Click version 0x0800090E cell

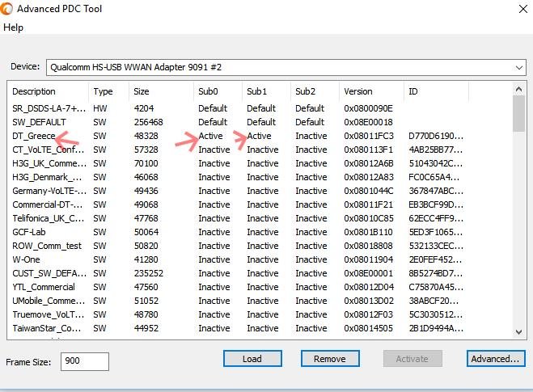368,108
